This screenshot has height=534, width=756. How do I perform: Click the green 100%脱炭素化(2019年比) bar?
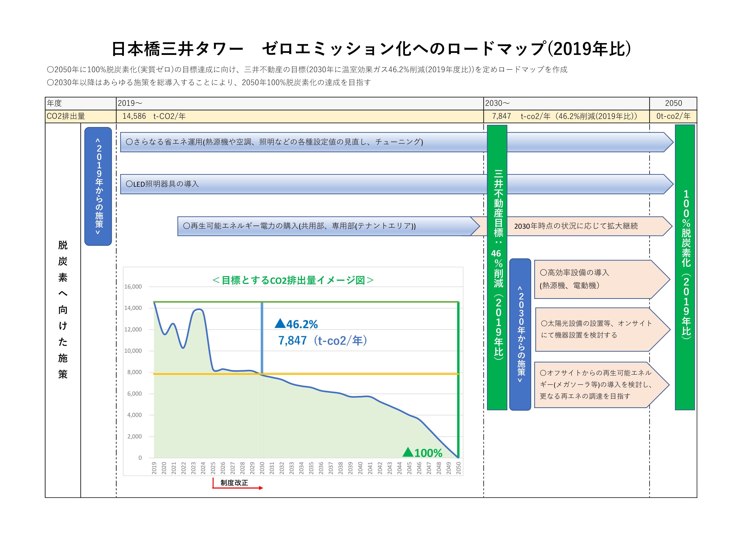point(685,267)
